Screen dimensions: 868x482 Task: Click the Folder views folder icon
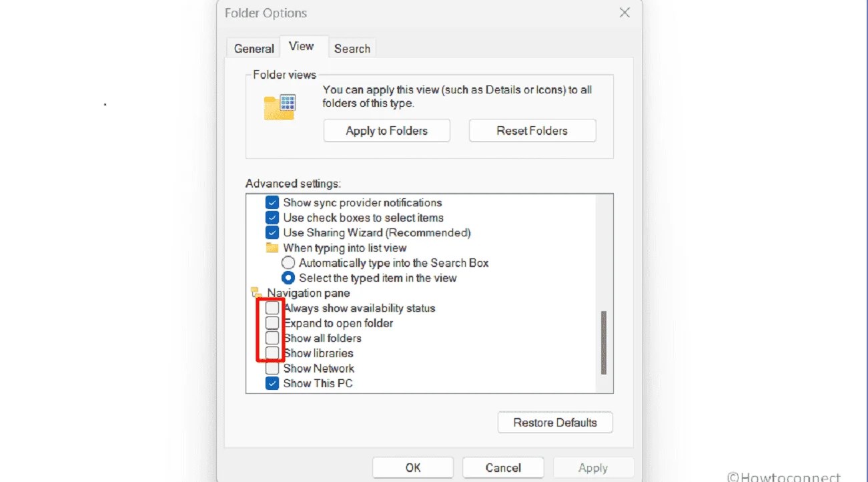coord(279,107)
